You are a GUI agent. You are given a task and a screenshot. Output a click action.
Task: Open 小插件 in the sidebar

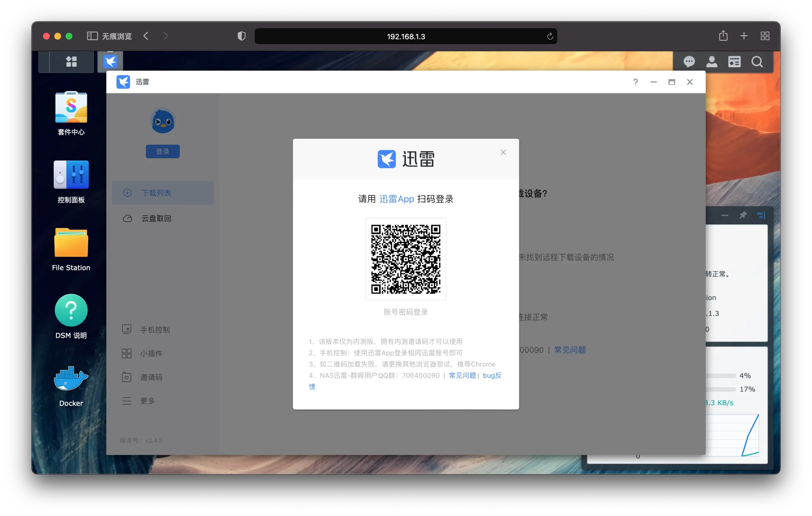142,353
